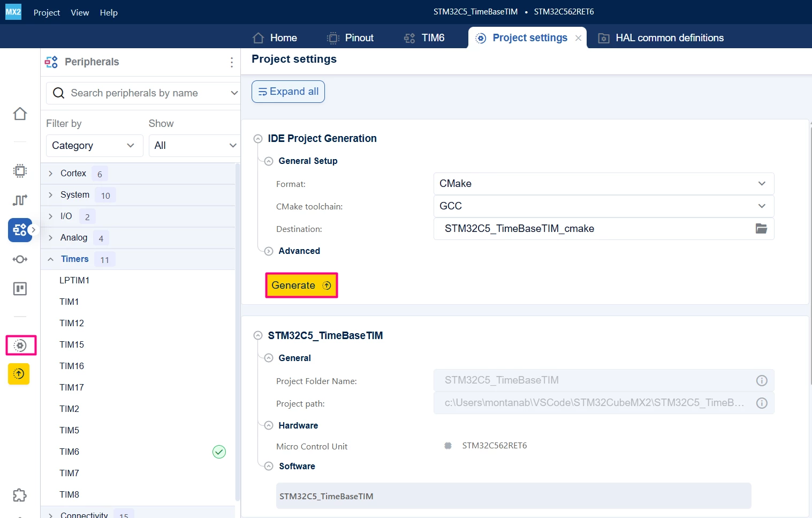The width and height of the screenshot is (812, 518).
Task: Click the Generate button
Action: [301, 286]
